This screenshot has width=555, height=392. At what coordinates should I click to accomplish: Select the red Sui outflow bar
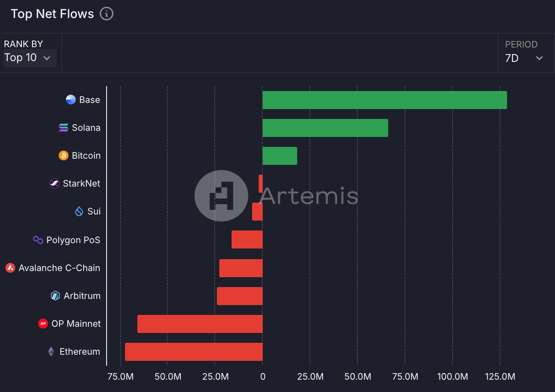click(x=257, y=212)
